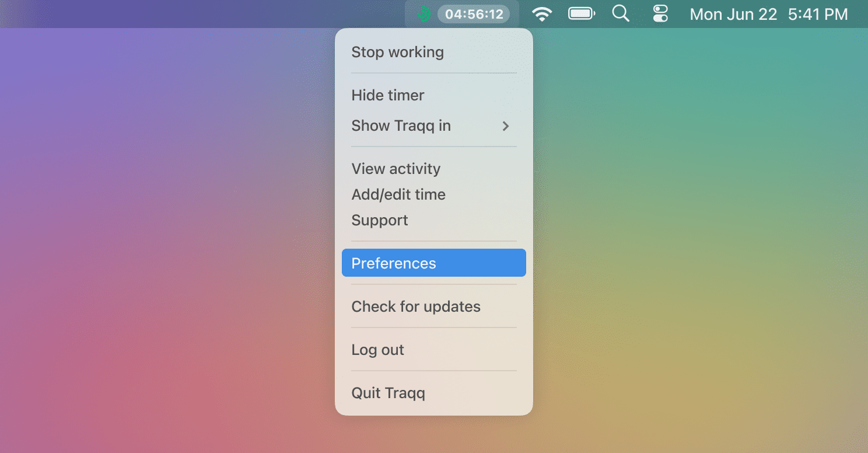Click chevron arrow beside Show Traqq in
Viewport: 868px width, 453px height.
[506, 126]
